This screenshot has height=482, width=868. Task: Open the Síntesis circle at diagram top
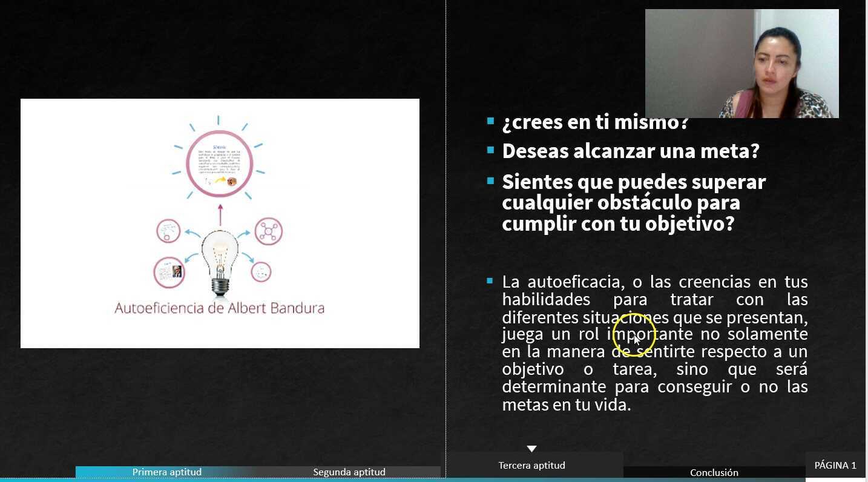pyautogui.click(x=219, y=162)
